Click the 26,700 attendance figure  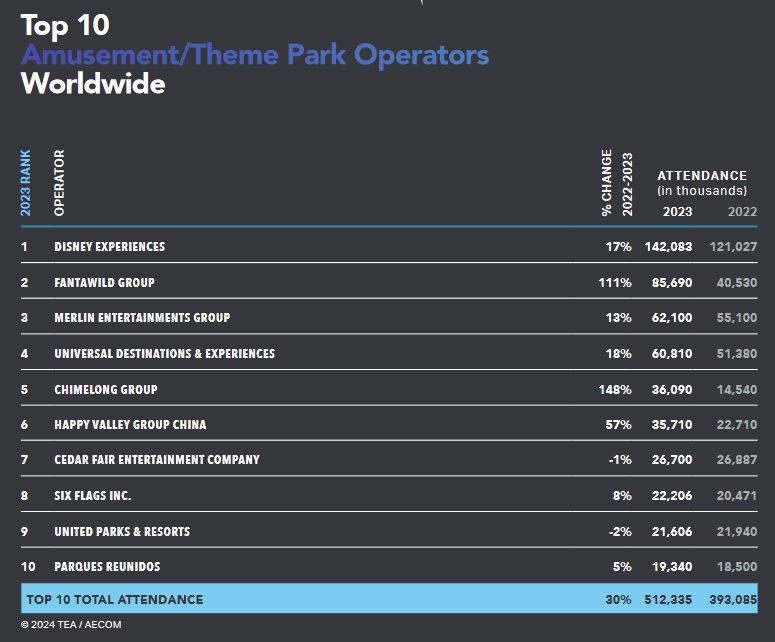point(672,460)
